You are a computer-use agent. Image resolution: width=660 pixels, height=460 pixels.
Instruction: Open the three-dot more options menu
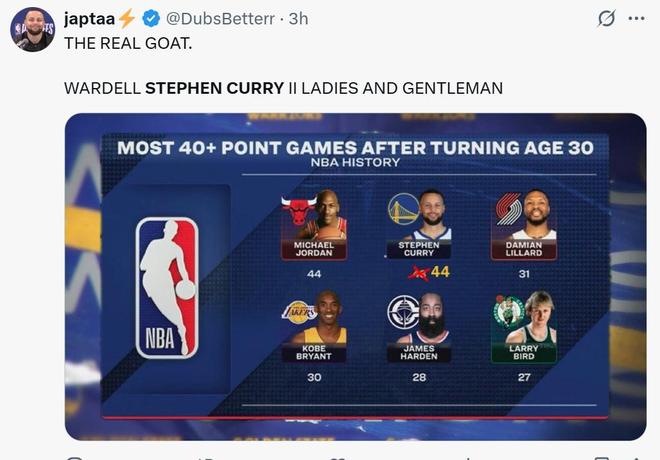point(636,19)
